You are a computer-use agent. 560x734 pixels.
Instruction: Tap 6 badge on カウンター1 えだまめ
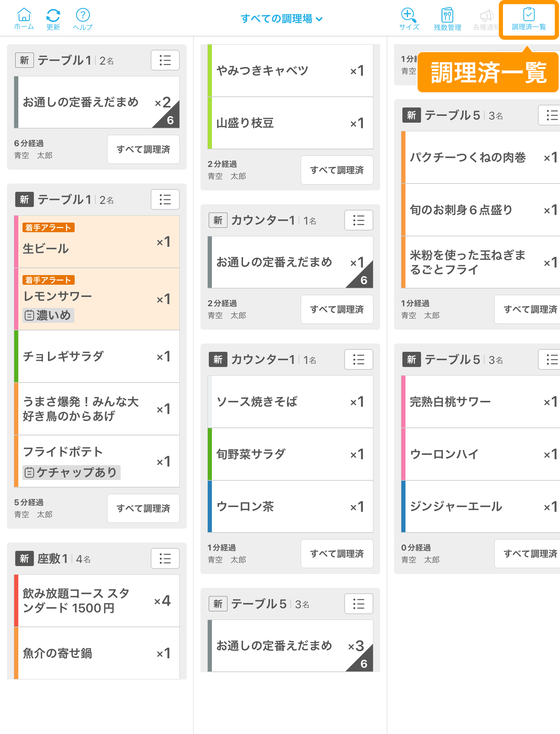[x=364, y=280]
